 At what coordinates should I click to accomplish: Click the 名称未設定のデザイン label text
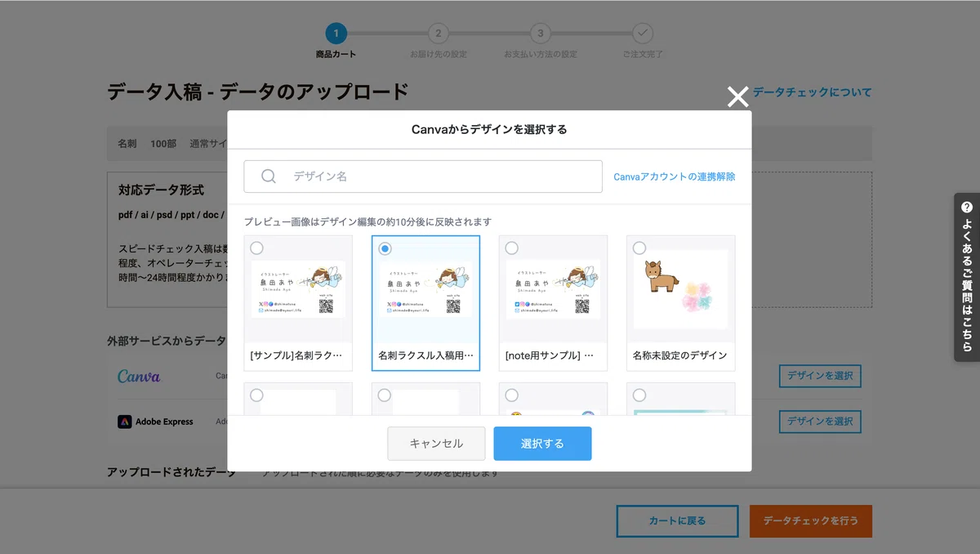pyautogui.click(x=679, y=356)
